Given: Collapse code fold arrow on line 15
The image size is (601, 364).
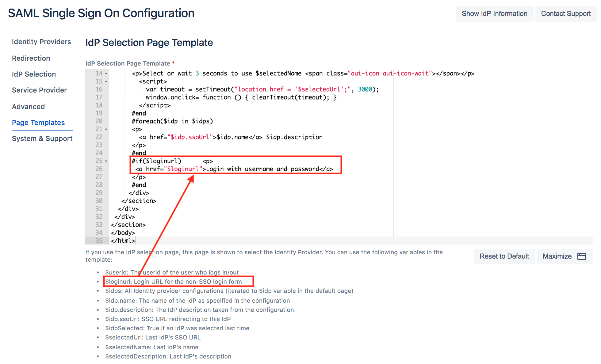Looking at the screenshot, I should (x=106, y=82).
